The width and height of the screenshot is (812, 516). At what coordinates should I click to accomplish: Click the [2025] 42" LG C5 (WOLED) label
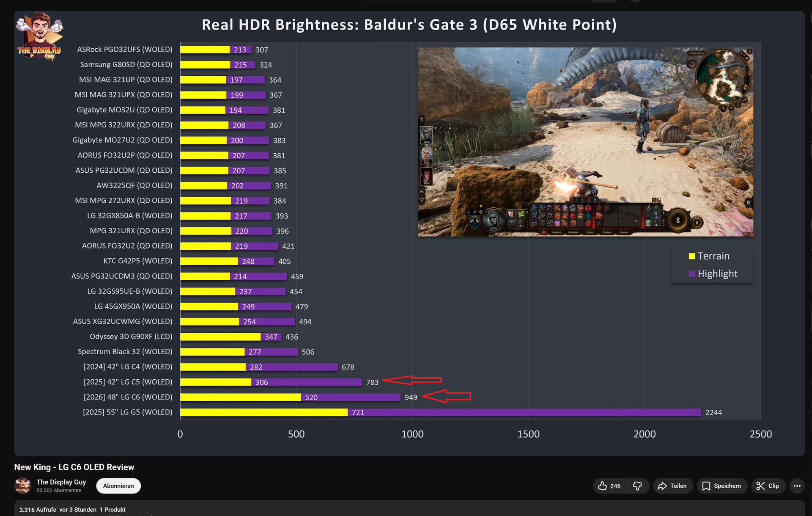pos(128,382)
